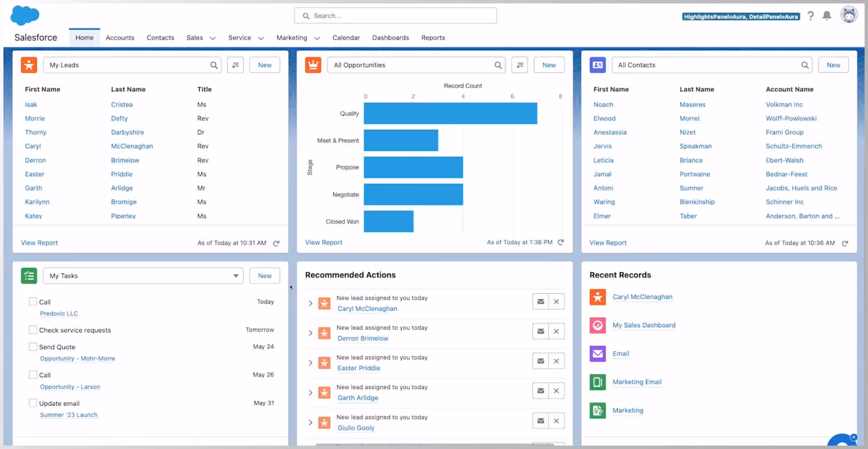Click email icon for Giulio Gooly recommendation

(x=540, y=421)
